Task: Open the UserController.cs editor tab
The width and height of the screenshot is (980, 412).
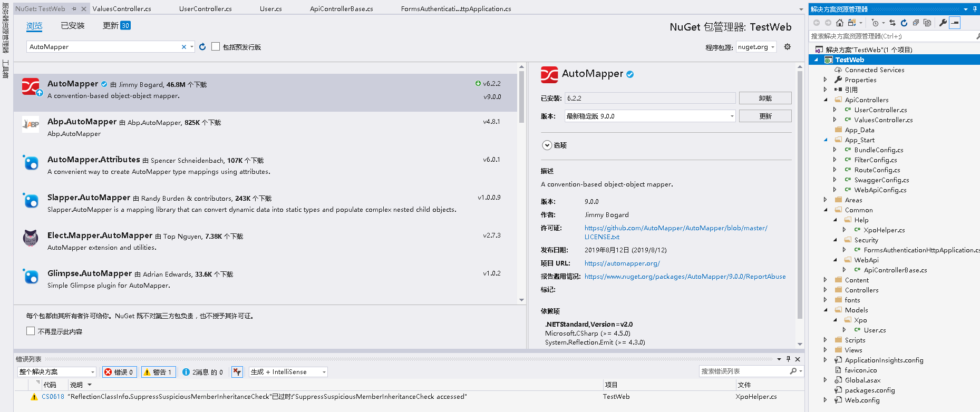Action: 206,9
